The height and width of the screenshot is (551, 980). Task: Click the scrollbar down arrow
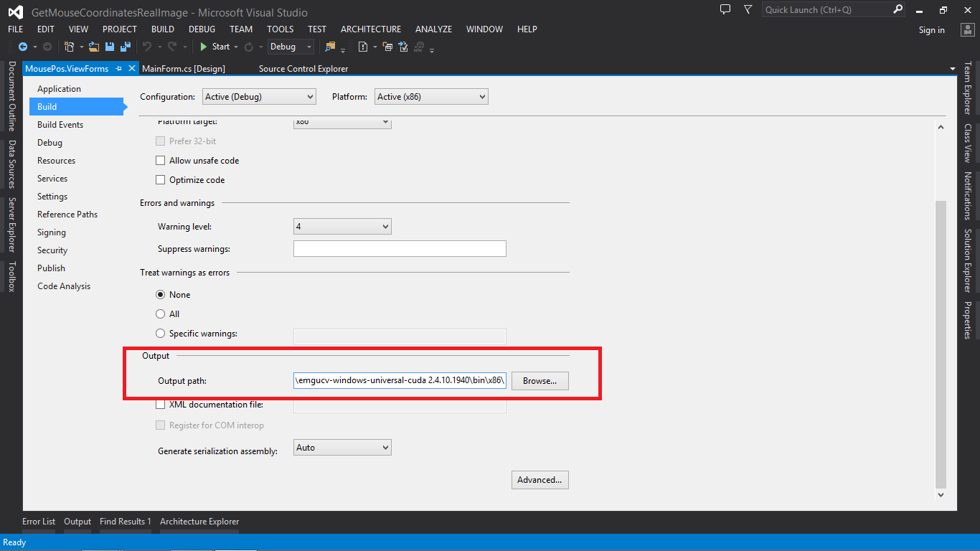coord(941,495)
